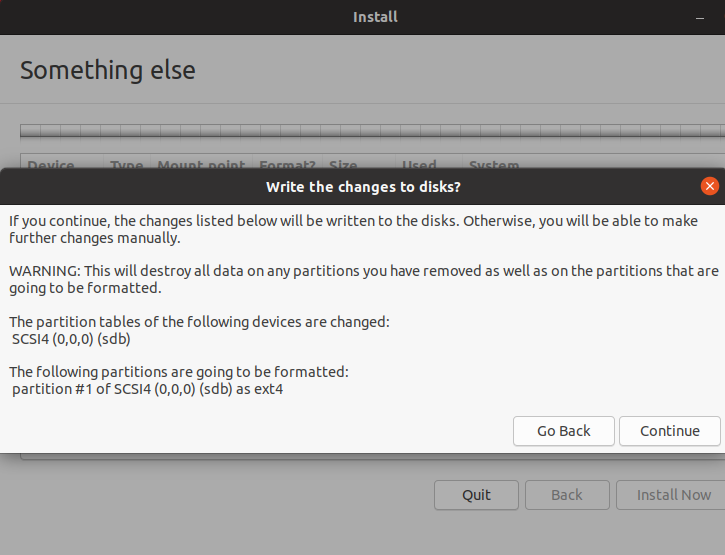Click the Mount point column header

pos(201,165)
